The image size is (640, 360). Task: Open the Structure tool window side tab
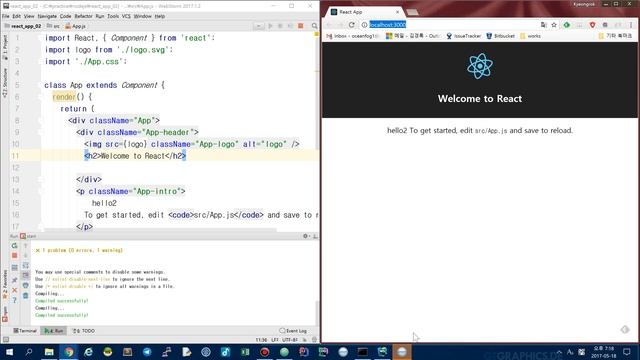coord(5,83)
